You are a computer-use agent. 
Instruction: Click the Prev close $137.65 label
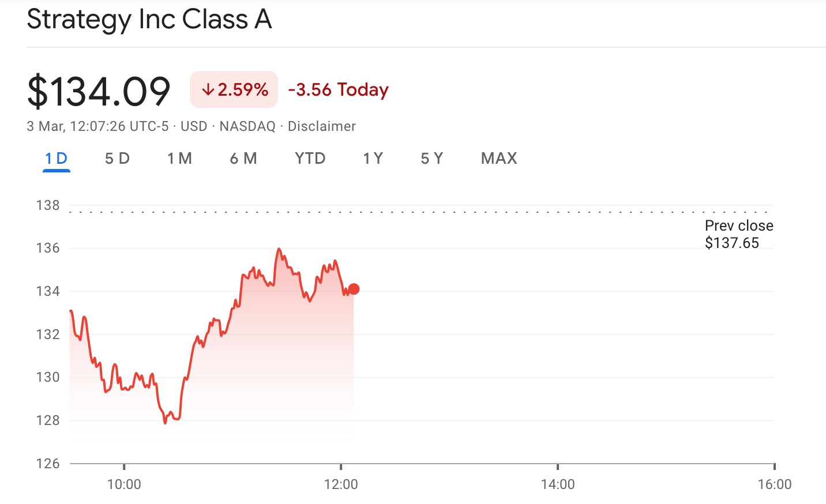pos(738,234)
